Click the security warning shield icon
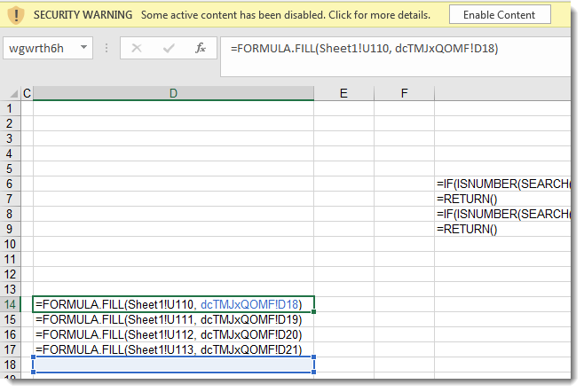 [x=15, y=15]
